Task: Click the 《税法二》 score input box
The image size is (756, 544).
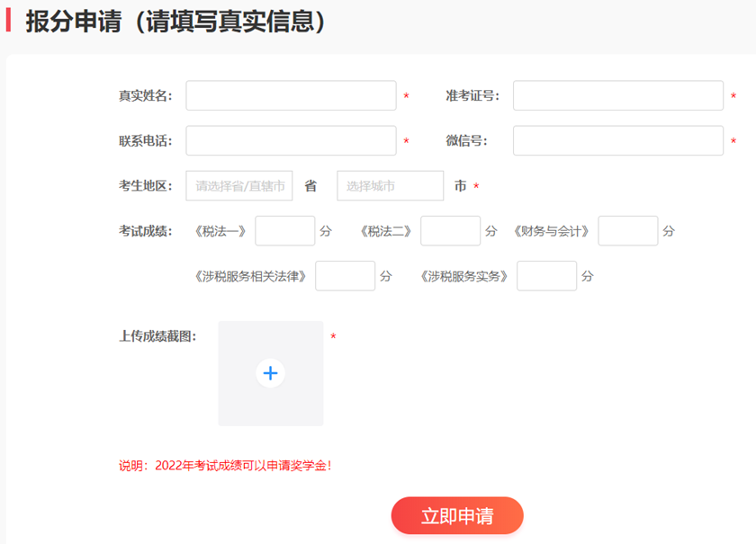Action: (x=450, y=230)
